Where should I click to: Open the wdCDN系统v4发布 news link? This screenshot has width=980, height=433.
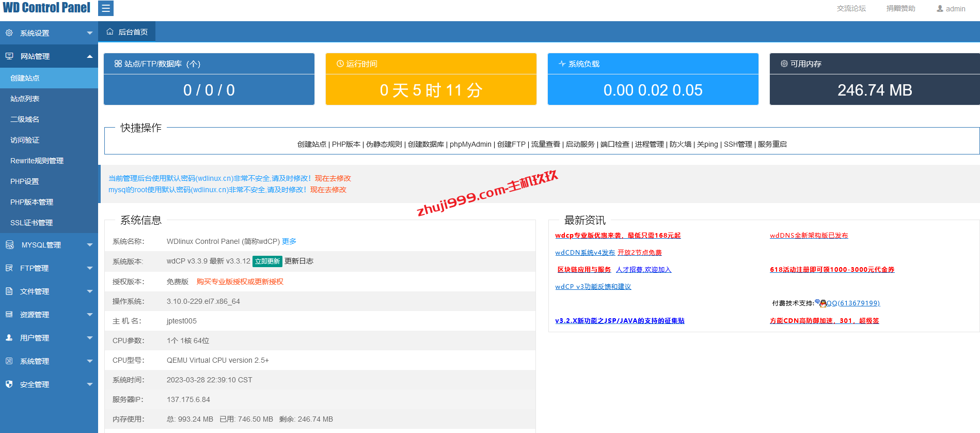pyautogui.click(x=585, y=253)
